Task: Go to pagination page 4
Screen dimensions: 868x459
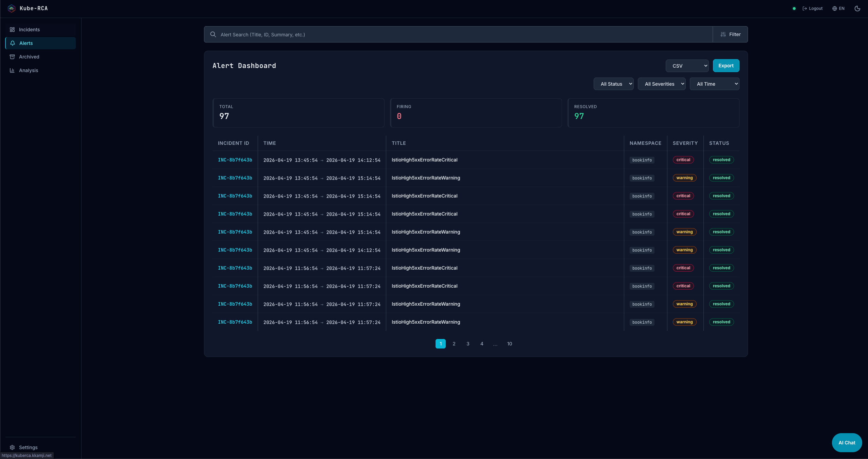Action: (x=482, y=344)
